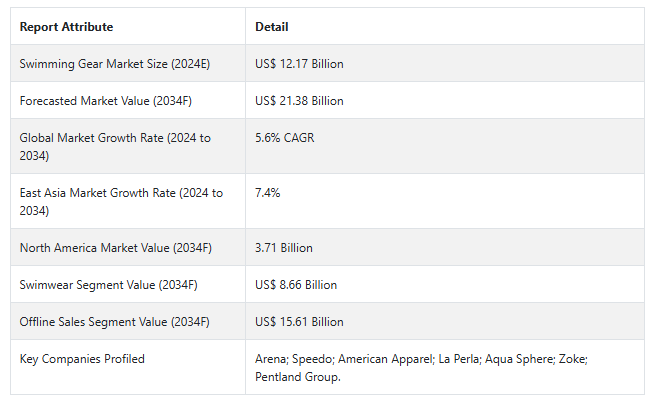Click the Detail column header
The width and height of the screenshot is (654, 397).
click(x=272, y=27)
